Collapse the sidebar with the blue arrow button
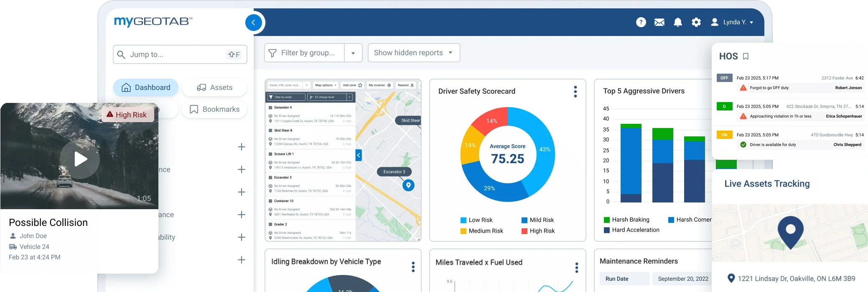This screenshot has width=868, height=292. (x=253, y=23)
